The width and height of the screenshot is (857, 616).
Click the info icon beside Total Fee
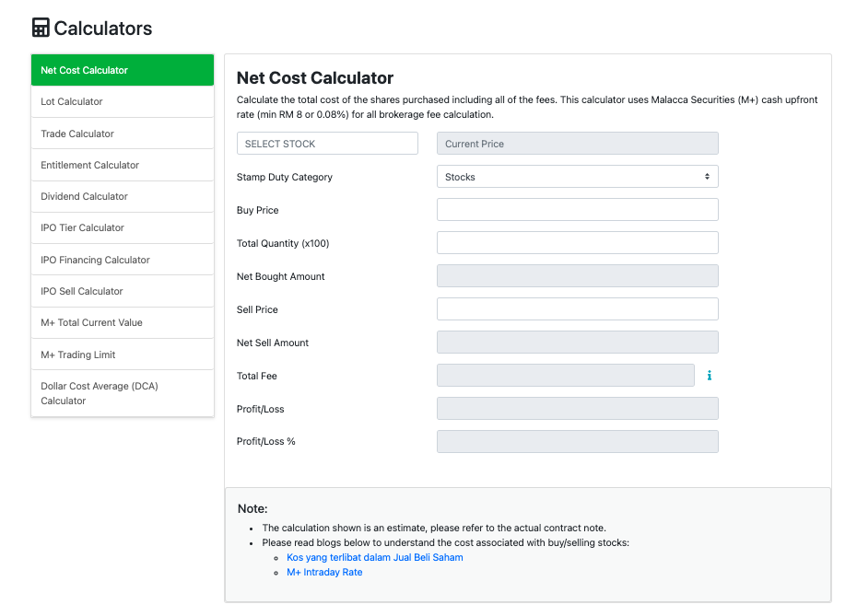coord(710,376)
